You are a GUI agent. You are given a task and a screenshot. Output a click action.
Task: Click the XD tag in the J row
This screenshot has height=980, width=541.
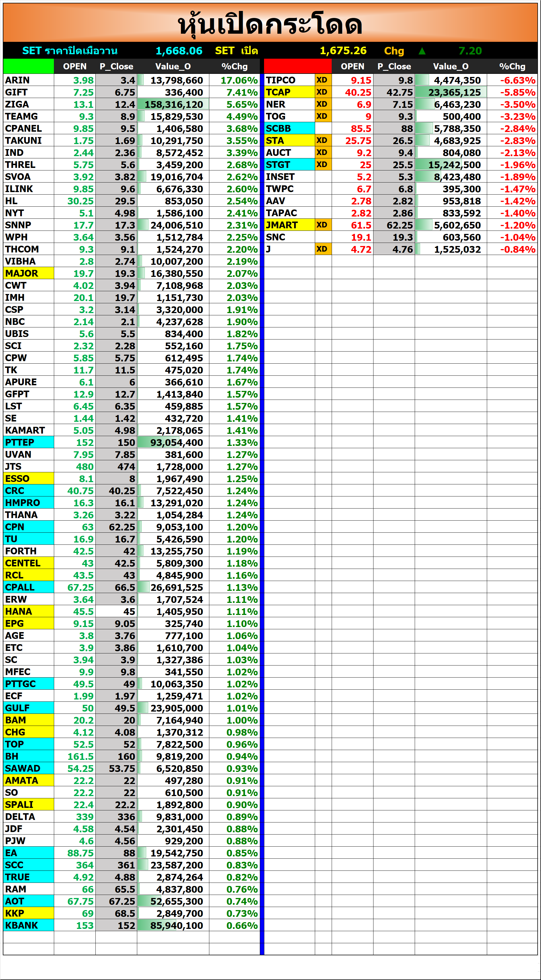[323, 249]
